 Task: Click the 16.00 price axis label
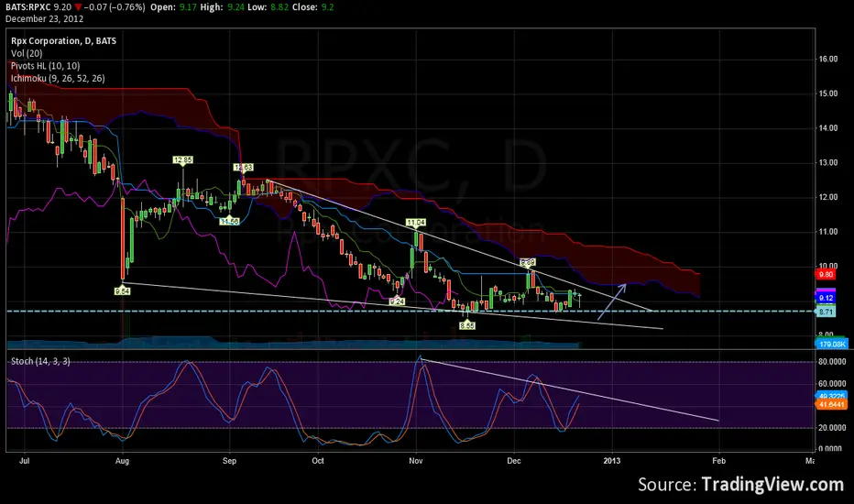click(828, 60)
